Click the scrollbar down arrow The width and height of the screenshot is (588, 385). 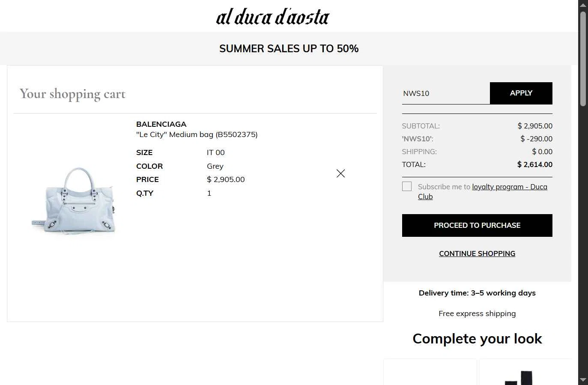point(583,380)
